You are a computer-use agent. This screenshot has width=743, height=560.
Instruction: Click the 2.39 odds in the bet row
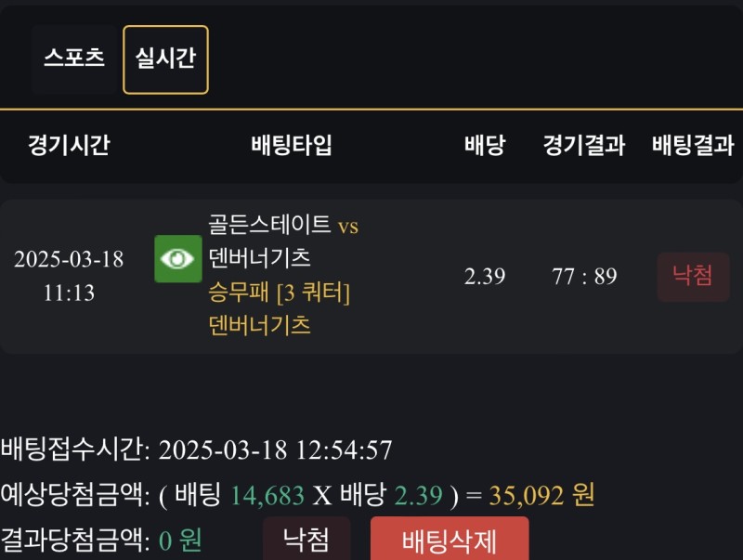[484, 277]
